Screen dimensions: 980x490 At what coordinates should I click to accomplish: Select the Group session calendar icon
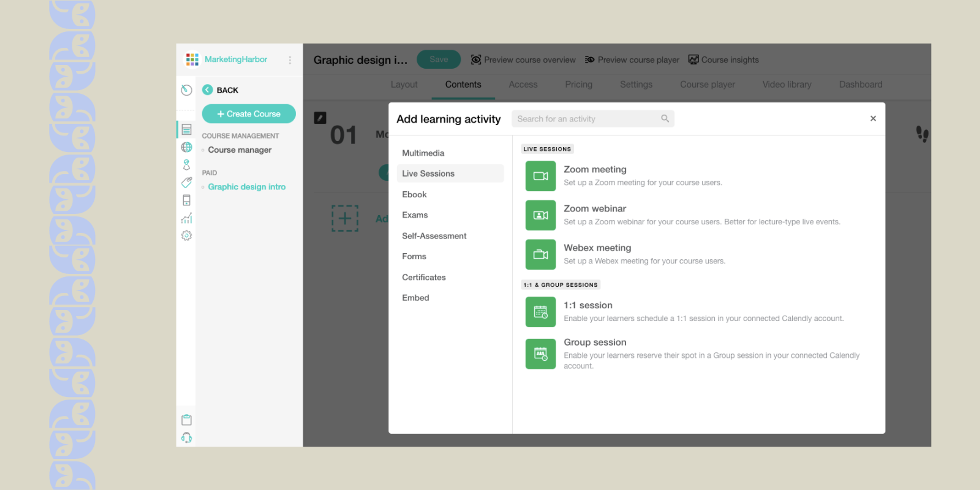pyautogui.click(x=540, y=354)
